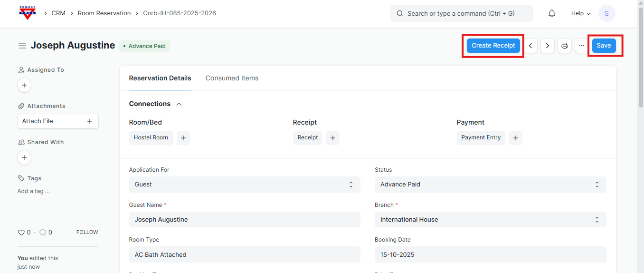Image resolution: width=644 pixels, height=273 pixels.
Task: Open the Status dropdown
Action: 490,185
